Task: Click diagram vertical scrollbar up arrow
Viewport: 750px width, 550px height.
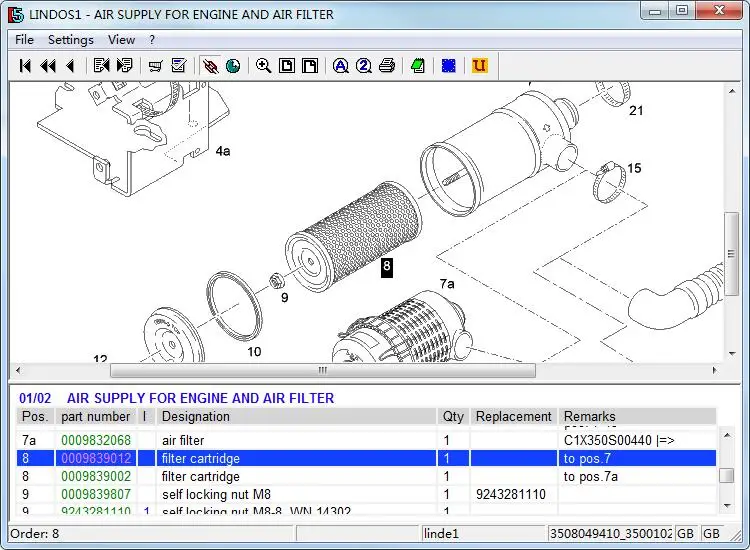Action: (x=732, y=91)
